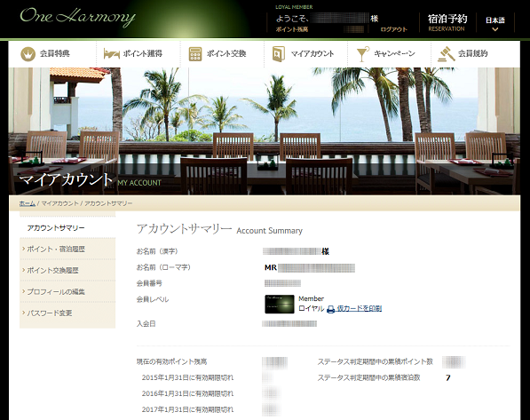530x420 pixels.
Task: Click the ログアウト link
Action: click(393, 29)
